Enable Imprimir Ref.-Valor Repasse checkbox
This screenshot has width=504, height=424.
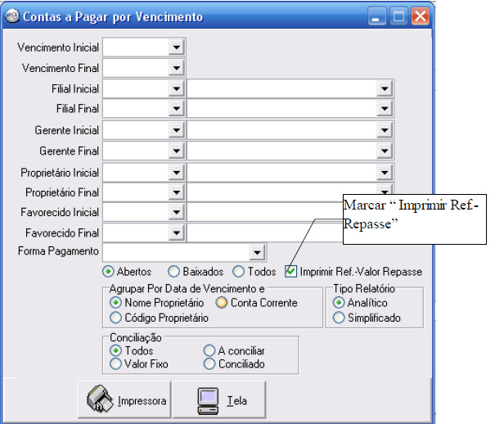pos(290,272)
